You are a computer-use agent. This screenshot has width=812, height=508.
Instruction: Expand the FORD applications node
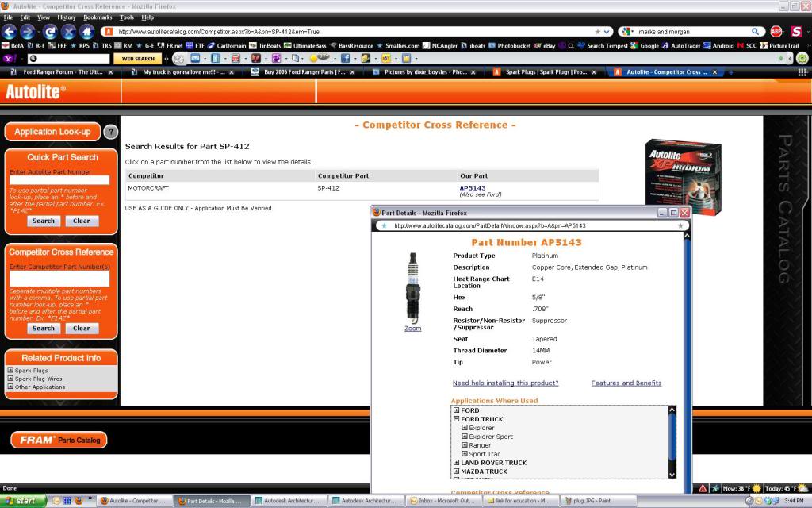[x=456, y=410]
